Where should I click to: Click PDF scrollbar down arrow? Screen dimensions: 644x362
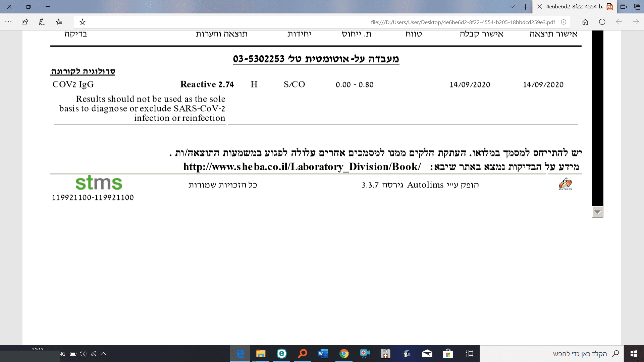(x=597, y=212)
